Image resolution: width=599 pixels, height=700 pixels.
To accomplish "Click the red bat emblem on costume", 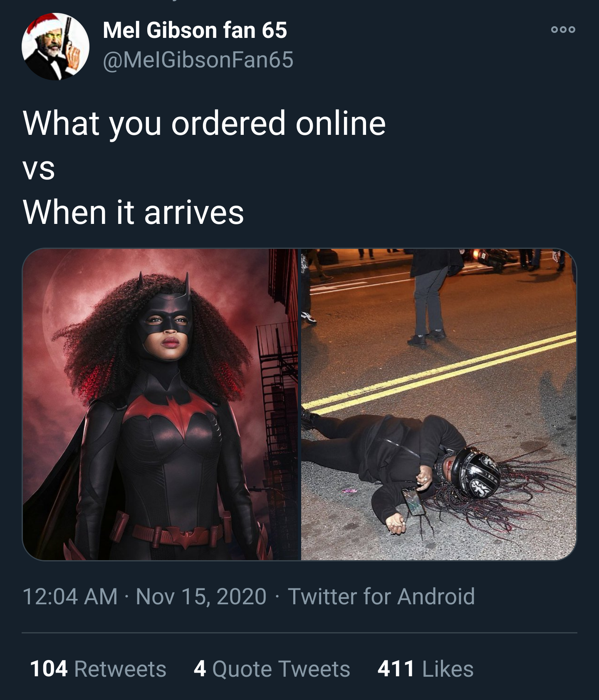I will (x=170, y=411).
